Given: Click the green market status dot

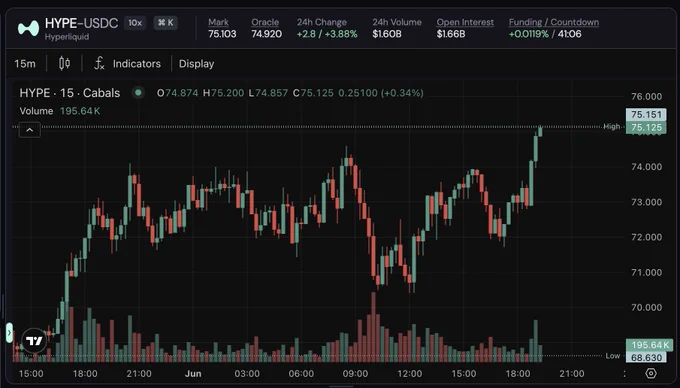Looking at the screenshot, I should click(138, 92).
